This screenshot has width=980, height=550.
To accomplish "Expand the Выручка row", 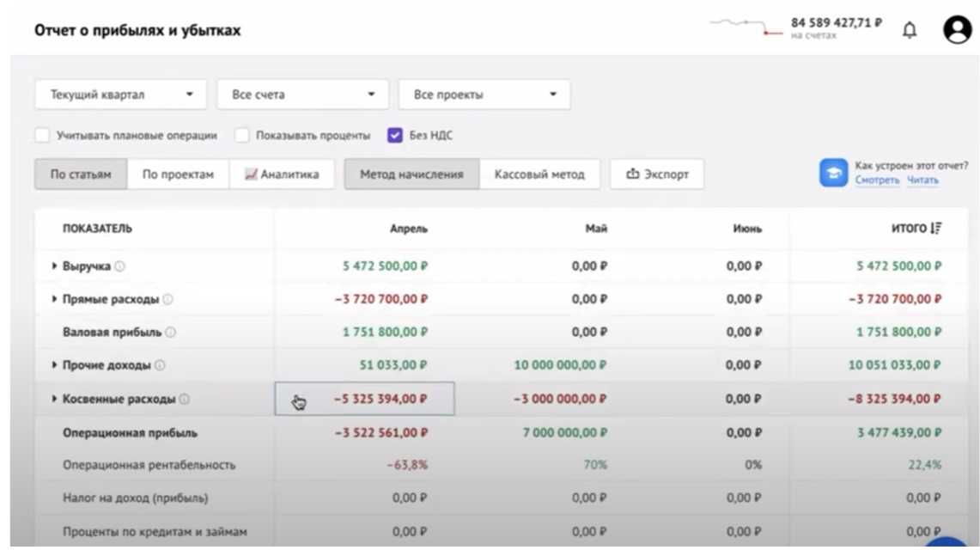I will [x=55, y=266].
